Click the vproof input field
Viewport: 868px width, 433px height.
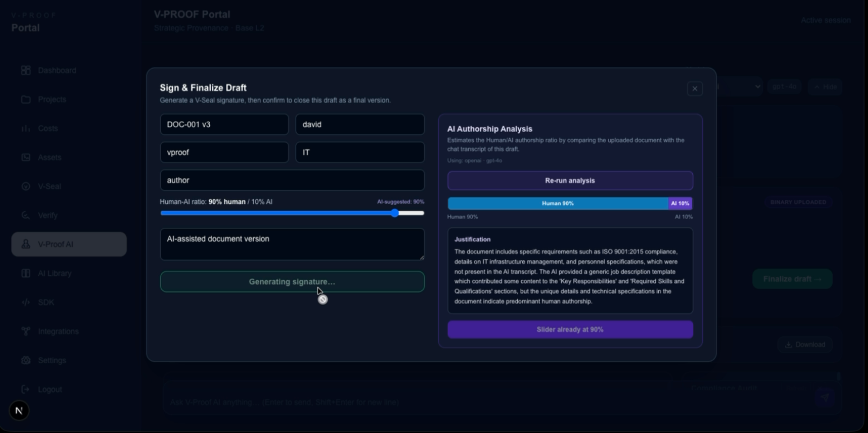tap(224, 152)
